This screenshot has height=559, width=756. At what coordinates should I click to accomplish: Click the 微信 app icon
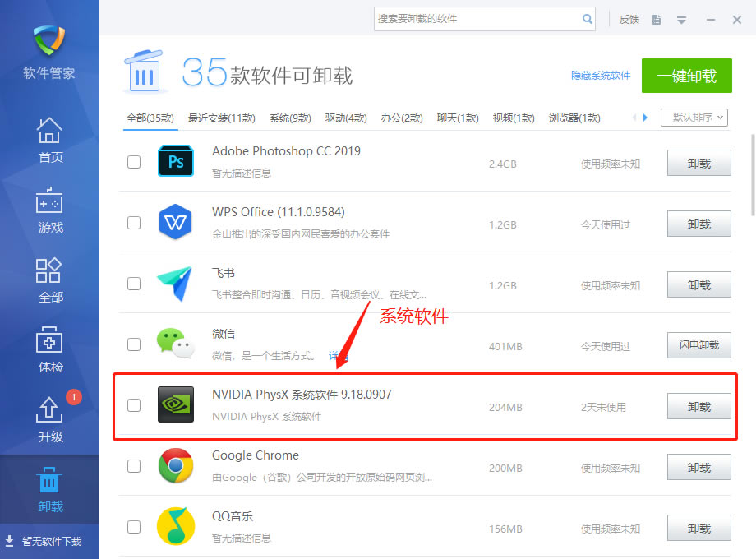click(x=176, y=344)
